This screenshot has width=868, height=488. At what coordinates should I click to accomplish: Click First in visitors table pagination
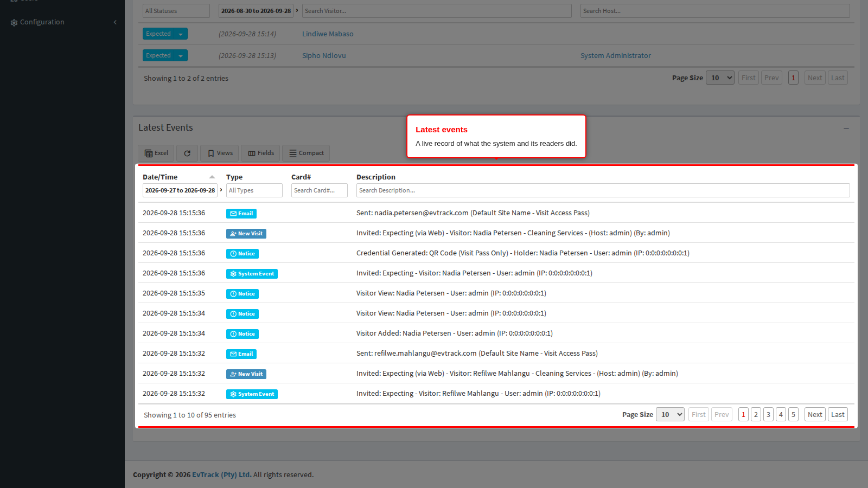(749, 78)
